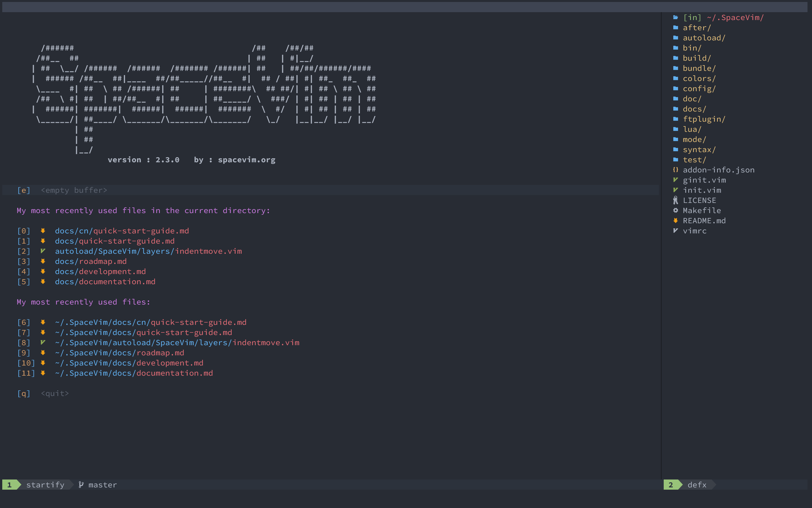Open docs/documentation.md entry [5]
The image size is (812, 508).
[x=105, y=282]
